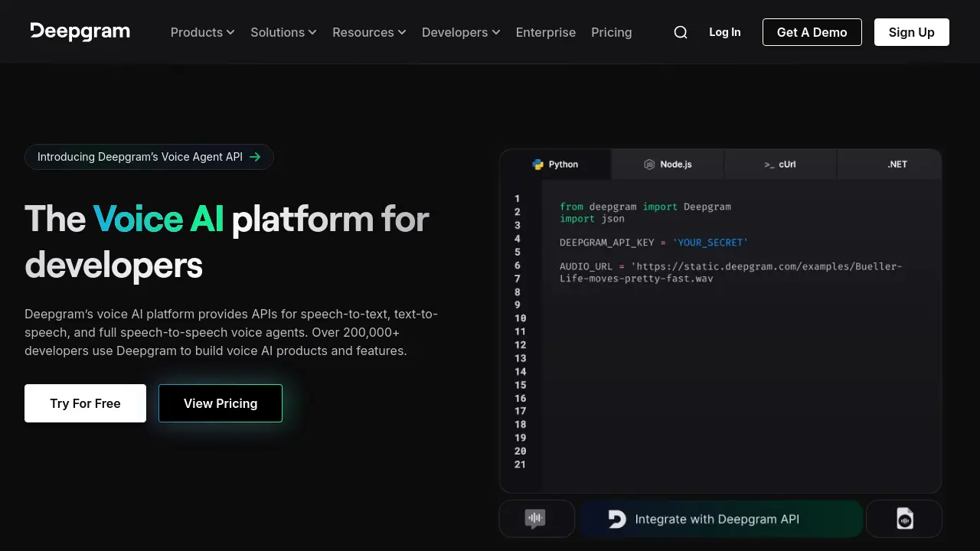980x551 pixels.
Task: Click the 'The Voice AI platform for developers' heading
Action: point(227,242)
